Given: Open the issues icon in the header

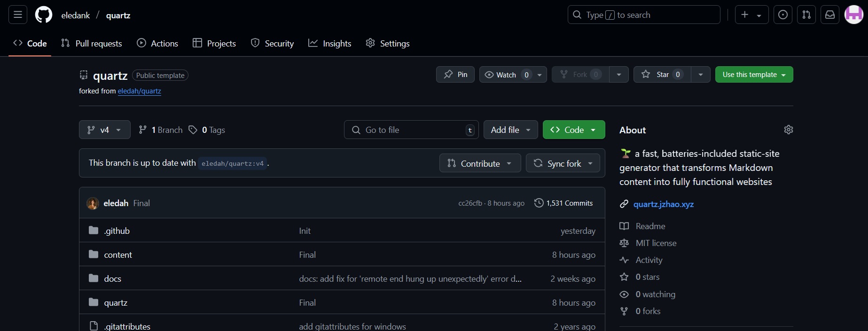Looking at the screenshot, I should [x=783, y=15].
